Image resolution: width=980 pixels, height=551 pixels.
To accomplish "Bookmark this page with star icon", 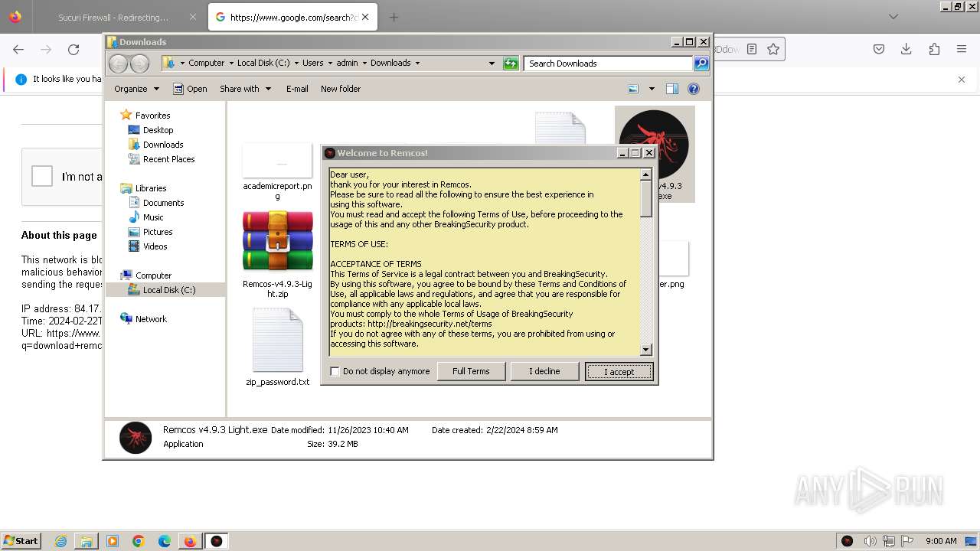I will point(773,49).
